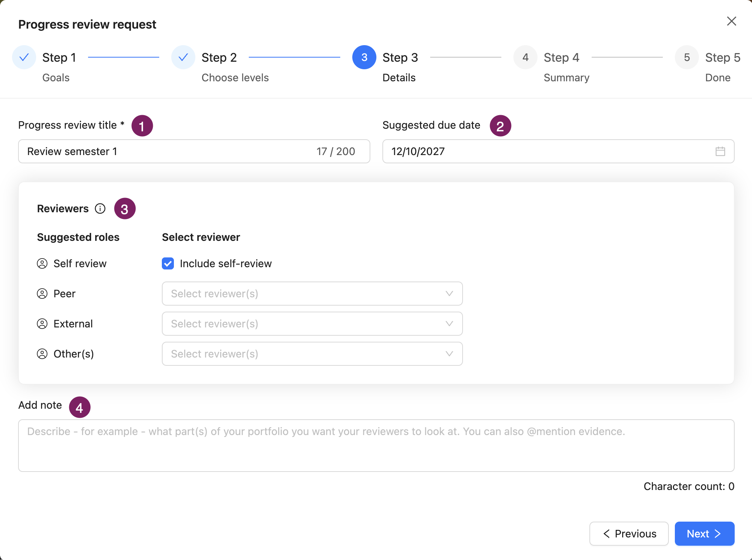This screenshot has height=560, width=752.
Task: Click the 'Suggested due date' label
Action: (x=431, y=125)
